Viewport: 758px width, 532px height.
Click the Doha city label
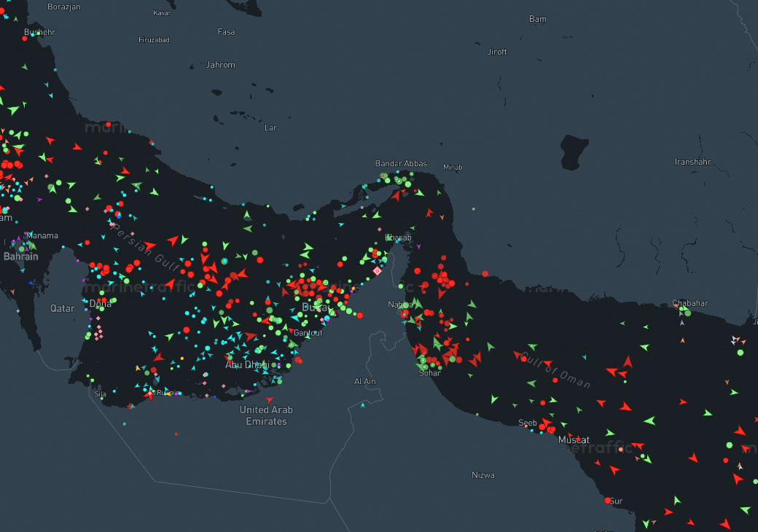click(101, 303)
